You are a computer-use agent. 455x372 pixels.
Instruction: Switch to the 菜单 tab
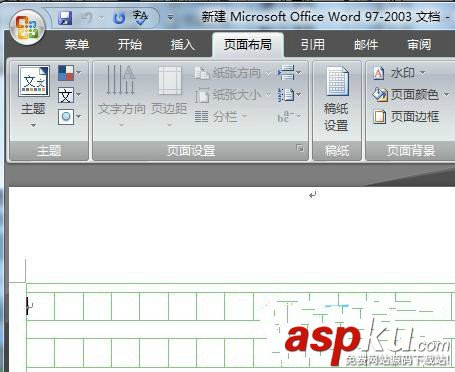coord(77,44)
